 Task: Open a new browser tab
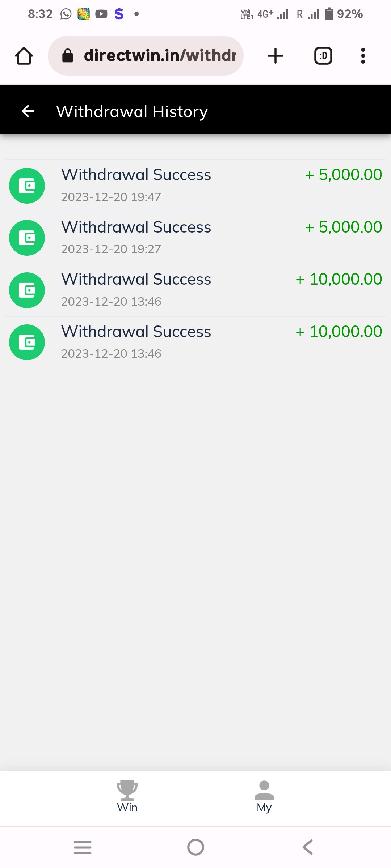click(x=276, y=56)
